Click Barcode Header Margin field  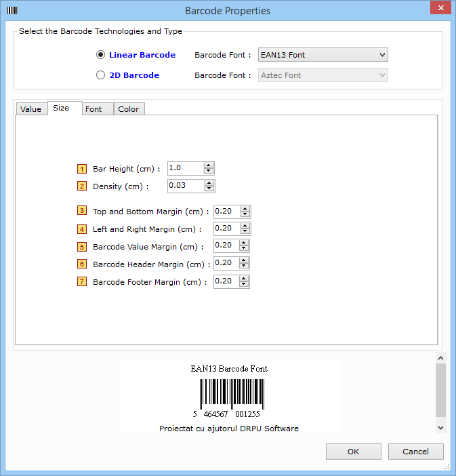(226, 263)
